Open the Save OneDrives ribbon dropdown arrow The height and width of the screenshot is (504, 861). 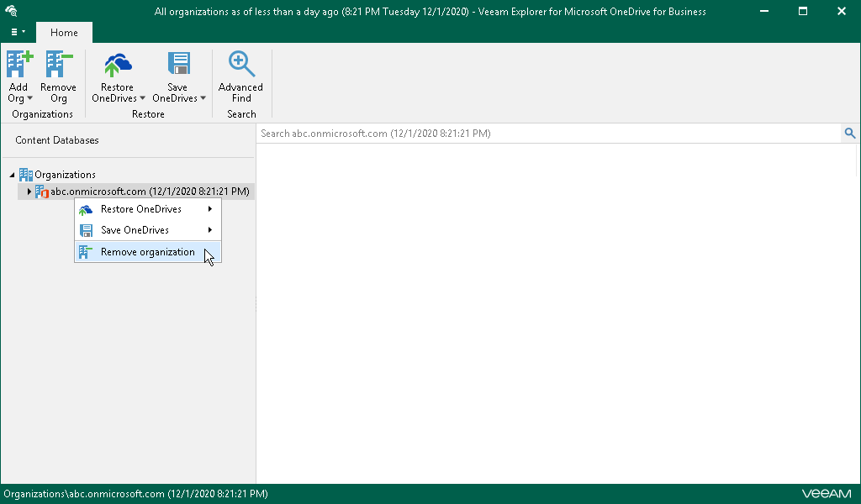click(x=203, y=99)
